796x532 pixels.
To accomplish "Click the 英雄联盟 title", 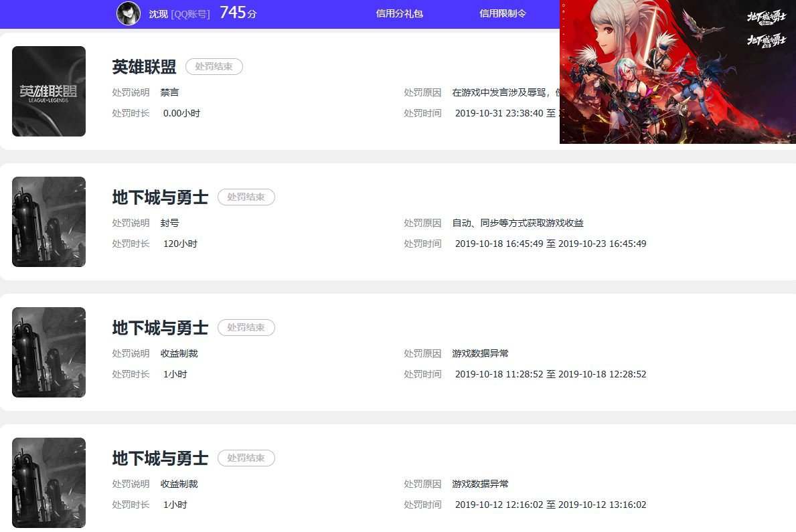I will click(x=144, y=66).
